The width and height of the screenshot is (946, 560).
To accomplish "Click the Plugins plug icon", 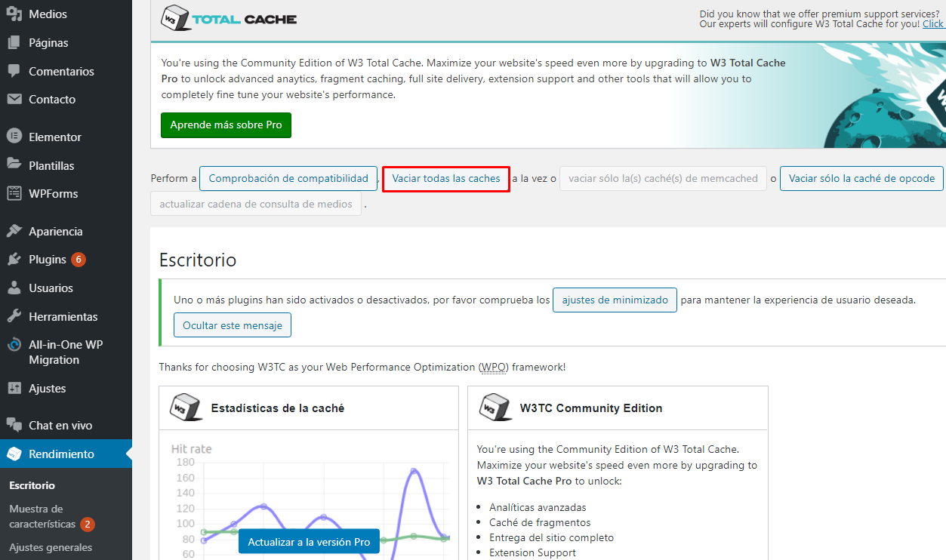I will coord(14,259).
